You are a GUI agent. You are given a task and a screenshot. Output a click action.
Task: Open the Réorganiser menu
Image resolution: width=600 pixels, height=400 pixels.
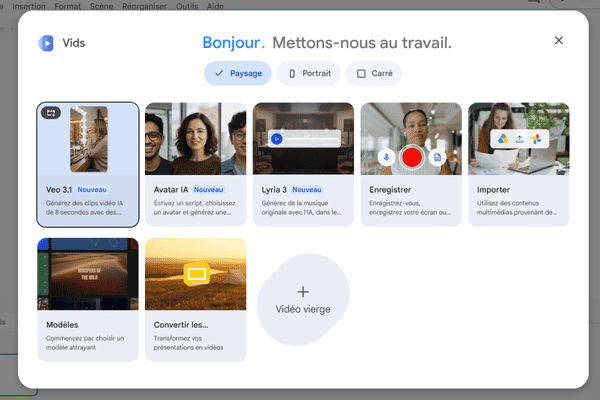click(144, 7)
